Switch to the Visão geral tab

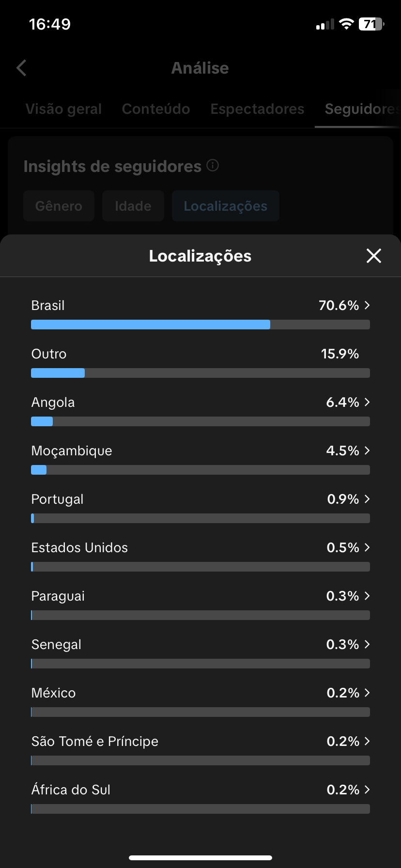63,109
